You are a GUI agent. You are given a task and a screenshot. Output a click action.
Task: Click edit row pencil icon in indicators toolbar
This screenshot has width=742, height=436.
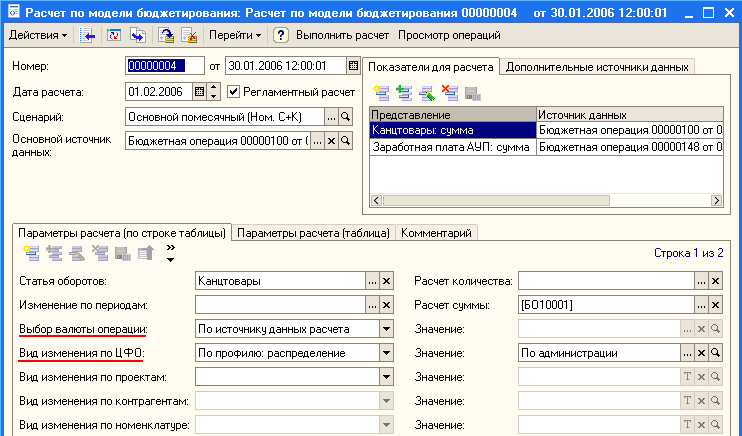(x=427, y=92)
